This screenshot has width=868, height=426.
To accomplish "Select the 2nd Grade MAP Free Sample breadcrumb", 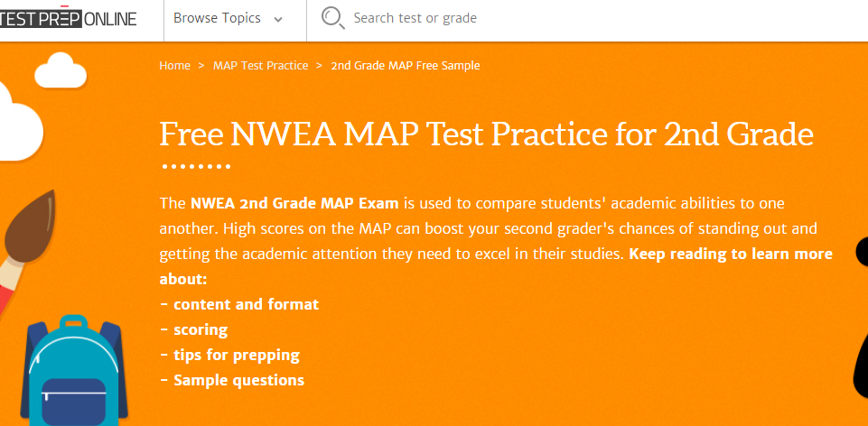I will [x=406, y=66].
